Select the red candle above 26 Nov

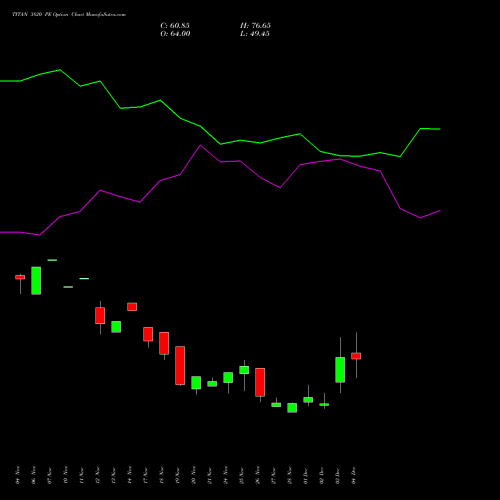point(260,382)
